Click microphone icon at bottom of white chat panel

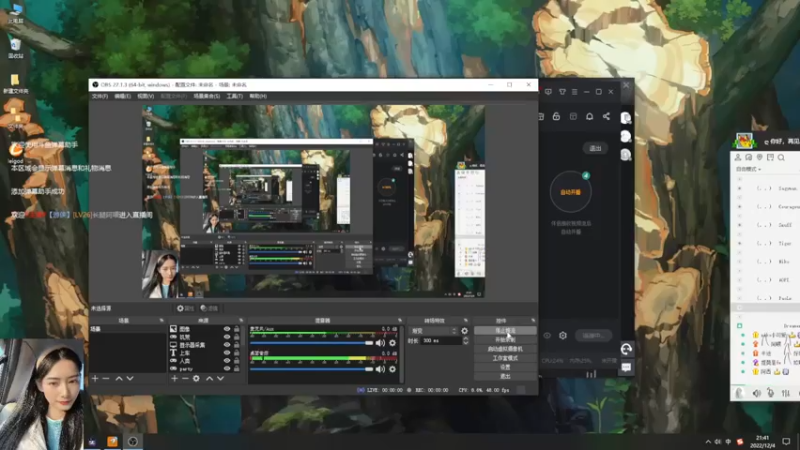pyautogui.click(x=770, y=393)
